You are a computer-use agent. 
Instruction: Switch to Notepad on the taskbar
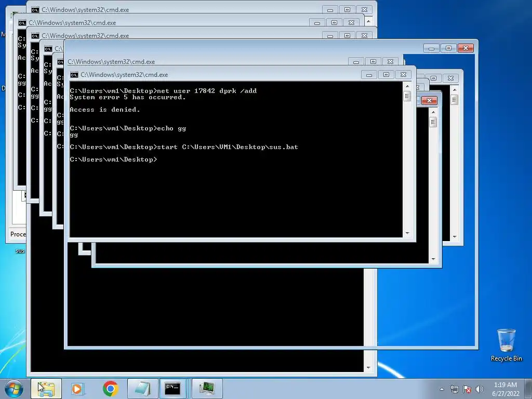143,389
